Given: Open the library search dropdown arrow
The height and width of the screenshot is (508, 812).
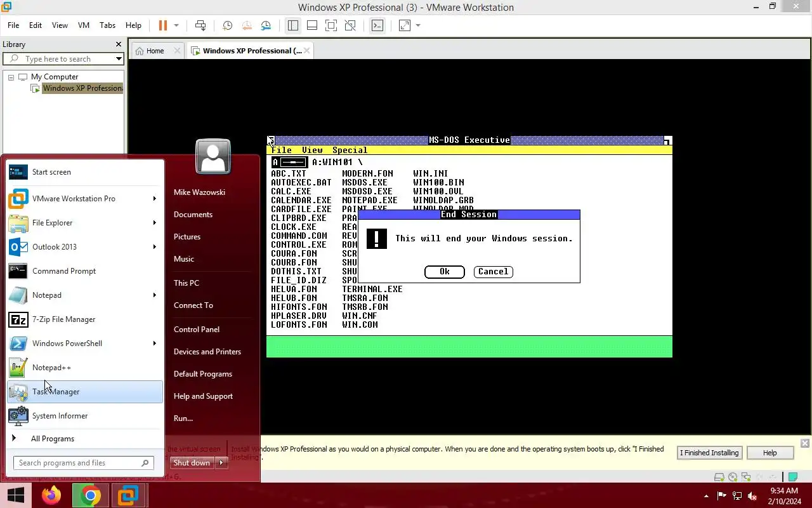Looking at the screenshot, I should click(119, 59).
